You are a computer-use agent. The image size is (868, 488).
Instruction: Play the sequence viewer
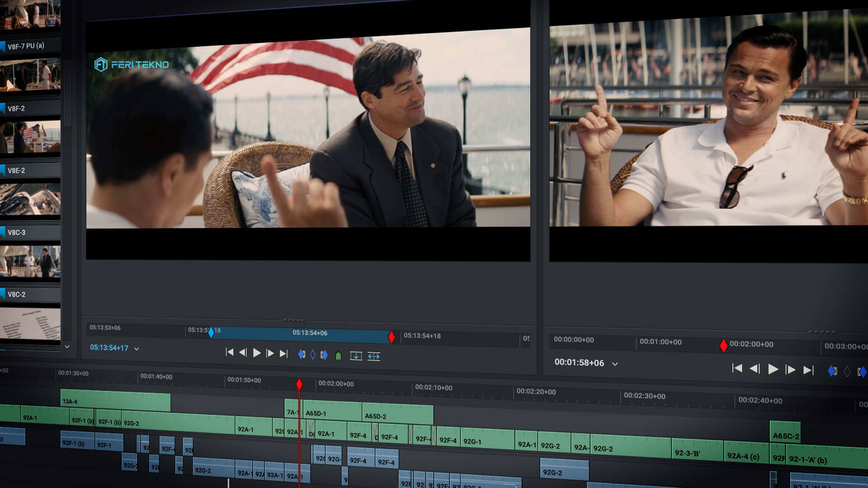coord(773,369)
